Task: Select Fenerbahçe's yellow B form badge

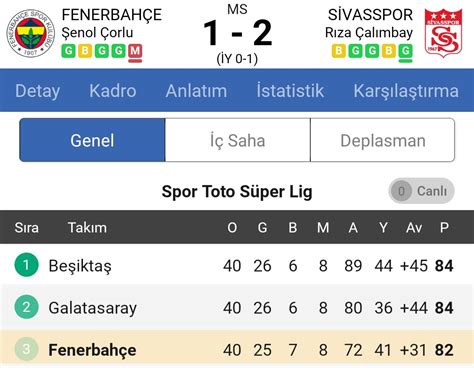Action: (x=85, y=51)
